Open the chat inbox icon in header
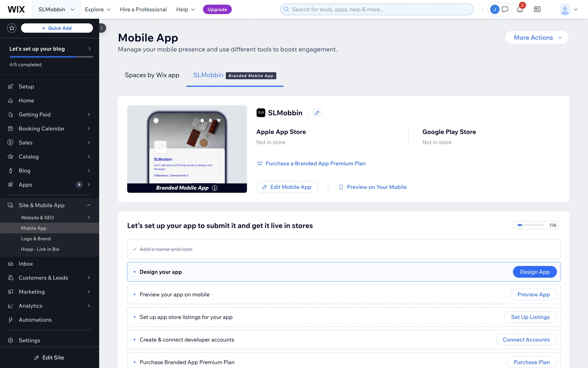This screenshot has height=368, width=588. (505, 10)
